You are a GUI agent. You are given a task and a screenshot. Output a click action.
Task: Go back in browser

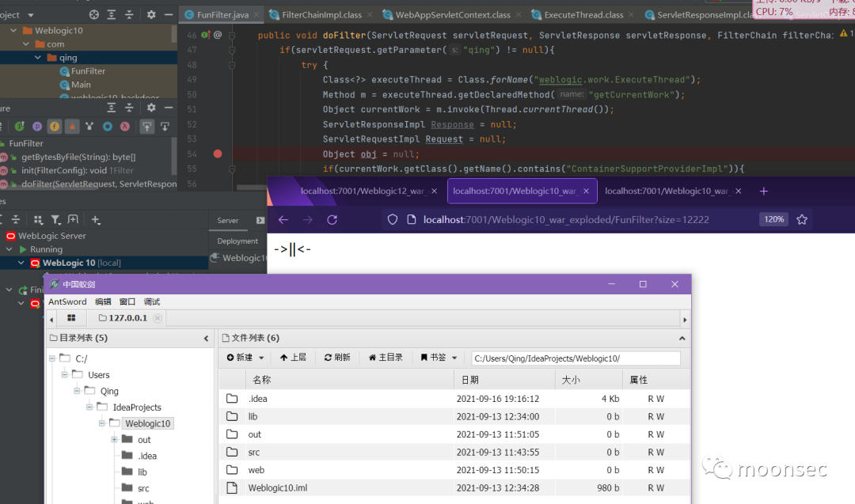click(283, 220)
